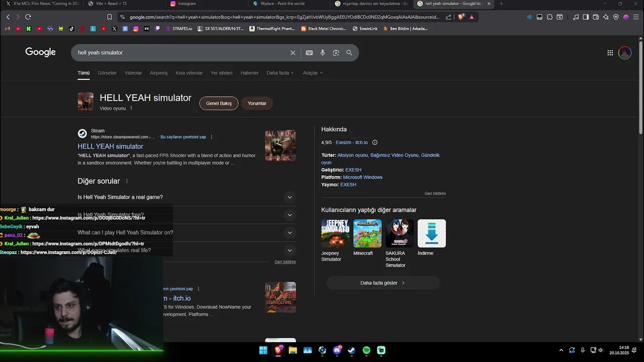Go back to the previous page
The height and width of the screenshot is (362, 644).
click(x=8, y=17)
